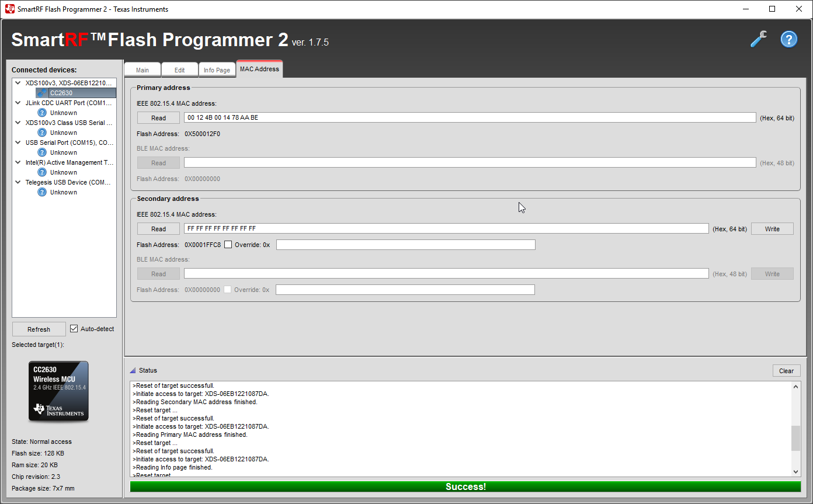Click Read for the secondary BLE MAC address

click(x=158, y=274)
